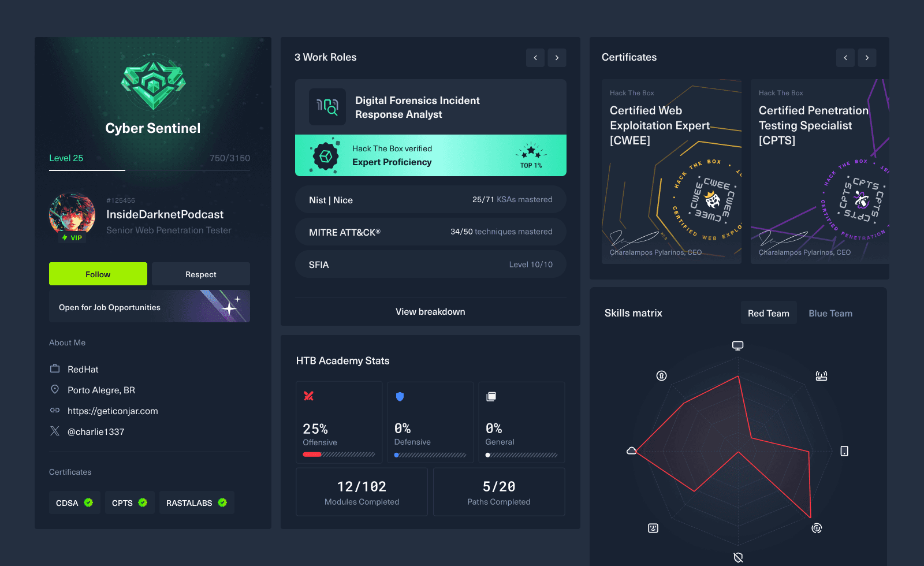Click the cloud icon on skills radar
This screenshot has height=566, width=924.
632,450
